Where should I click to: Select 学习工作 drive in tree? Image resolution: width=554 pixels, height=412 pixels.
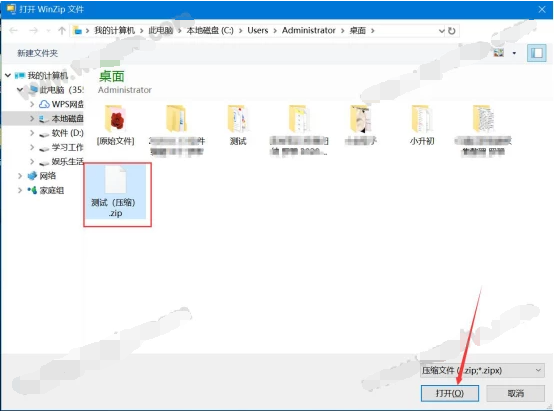(67, 147)
